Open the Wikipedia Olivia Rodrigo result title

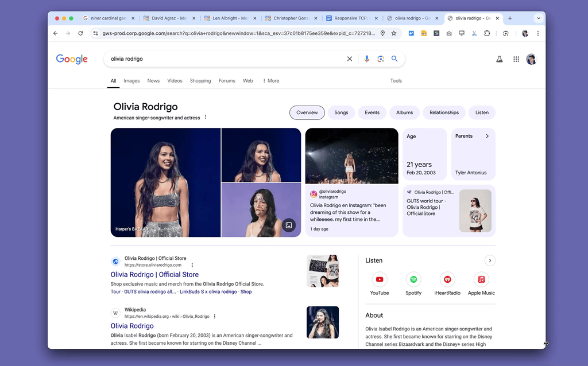point(132,326)
